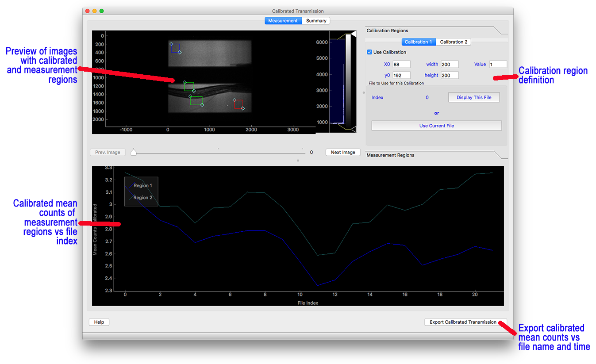Image resolution: width=596 pixels, height=364 pixels.
Task: Open the Calibration 2 tab
Action: click(454, 42)
